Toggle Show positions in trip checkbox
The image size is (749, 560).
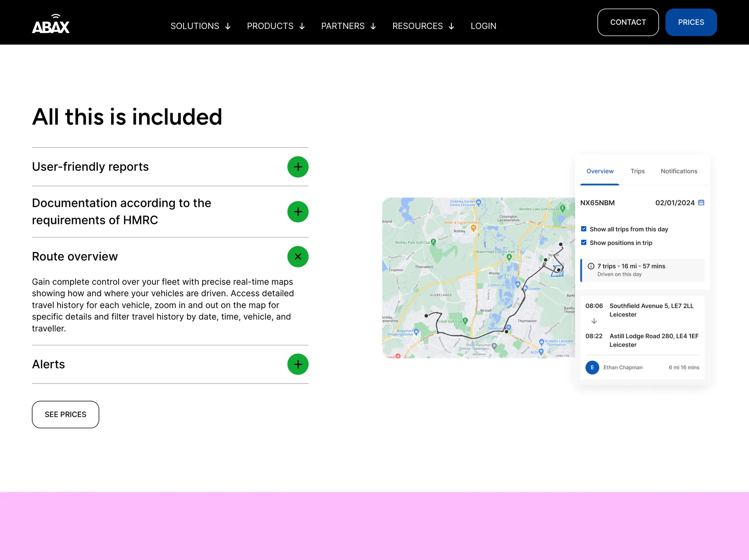[584, 242]
